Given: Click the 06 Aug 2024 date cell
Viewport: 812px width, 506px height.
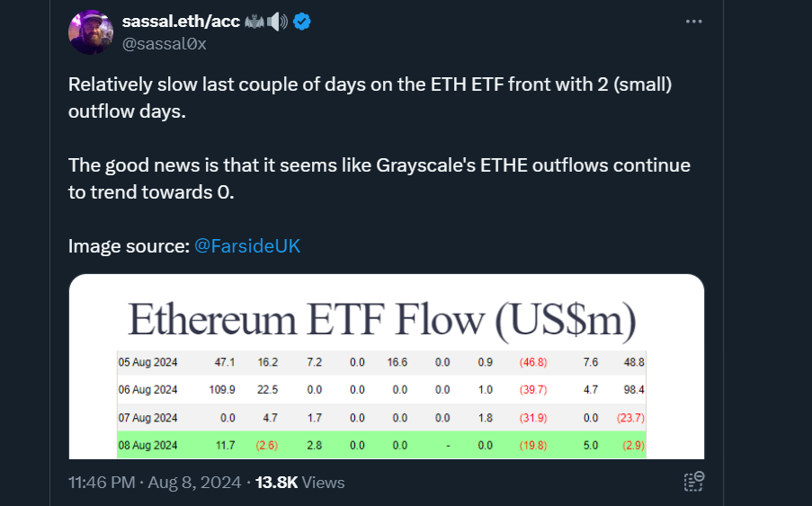Looking at the screenshot, I should (x=147, y=389).
